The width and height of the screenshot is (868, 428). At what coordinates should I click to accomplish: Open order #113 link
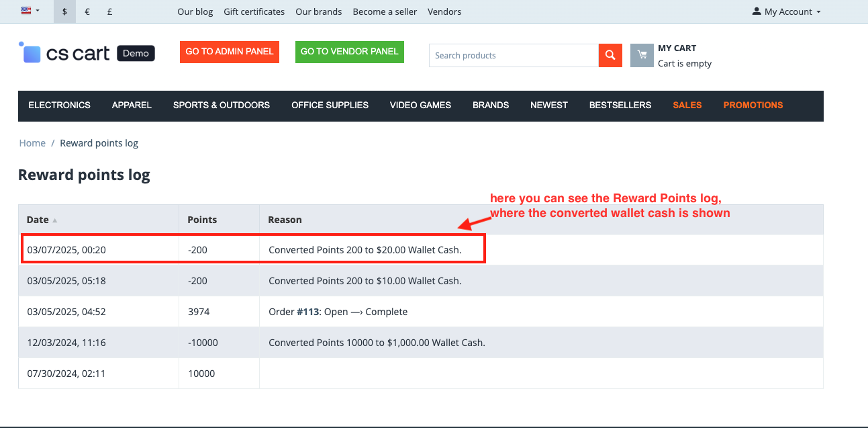click(x=307, y=312)
